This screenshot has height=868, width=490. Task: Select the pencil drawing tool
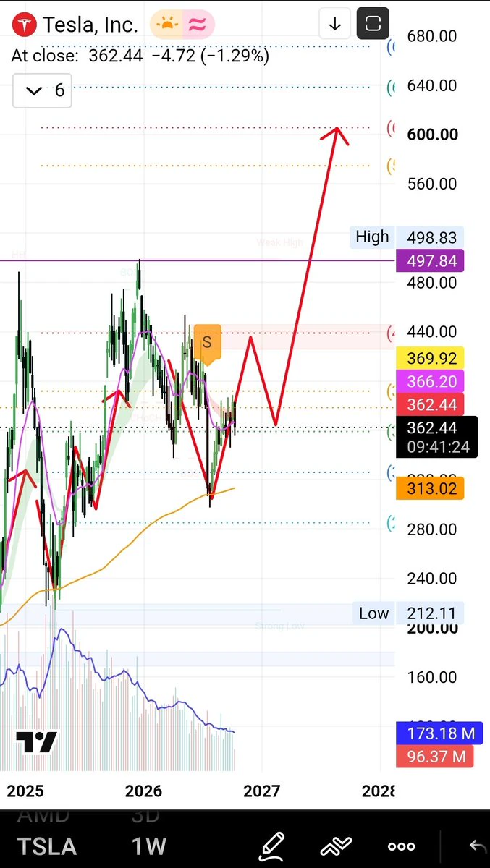(272, 845)
